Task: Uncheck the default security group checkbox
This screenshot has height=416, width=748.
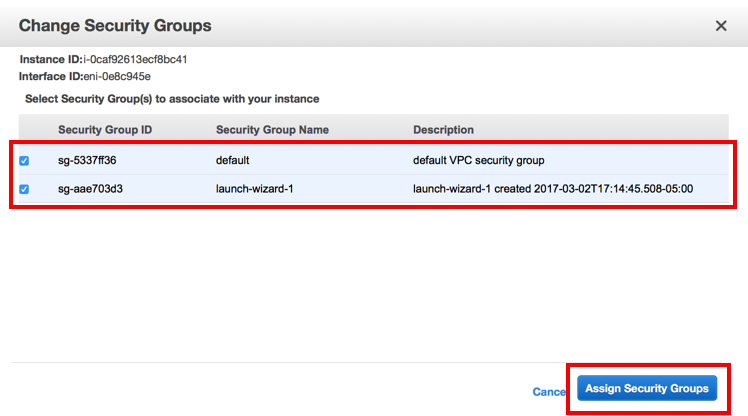Action: (24, 160)
